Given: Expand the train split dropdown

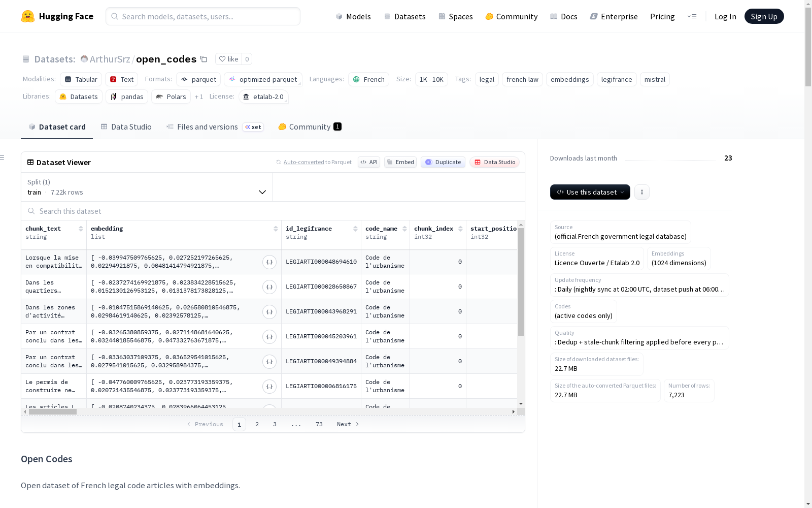Looking at the screenshot, I should coord(147,187).
